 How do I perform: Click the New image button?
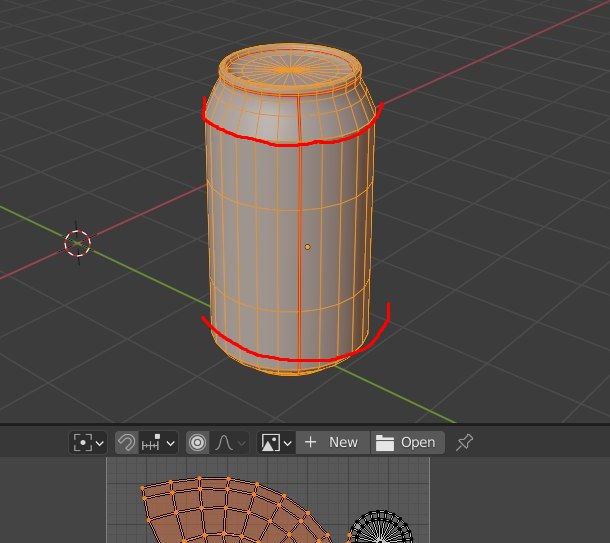tap(333, 443)
